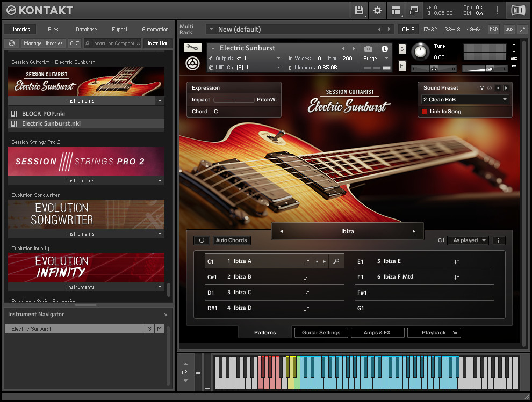
Task: Toggle the pattern power button
Action: (202, 240)
